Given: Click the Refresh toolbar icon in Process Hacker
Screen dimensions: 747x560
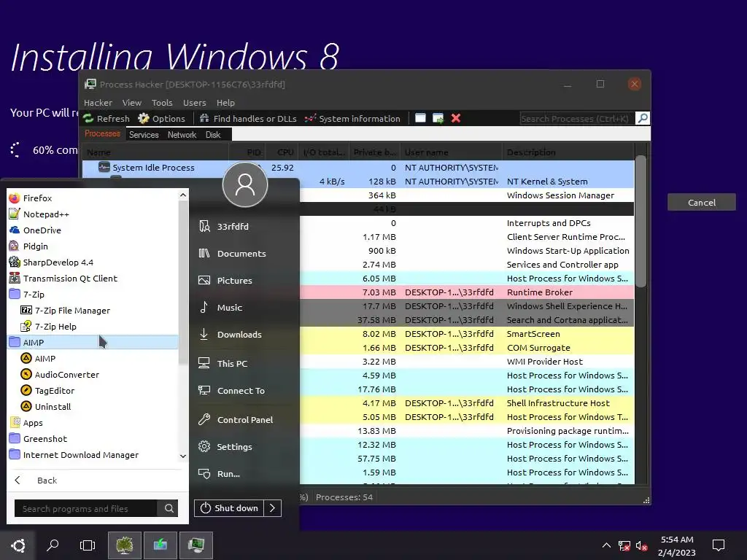Looking at the screenshot, I should tap(107, 119).
